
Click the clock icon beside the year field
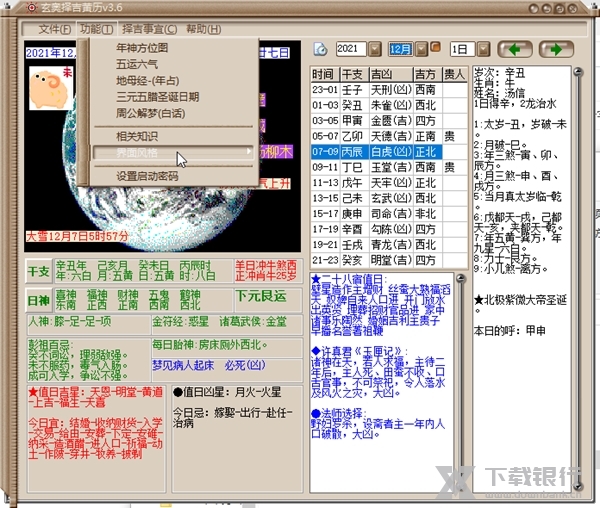click(x=320, y=49)
